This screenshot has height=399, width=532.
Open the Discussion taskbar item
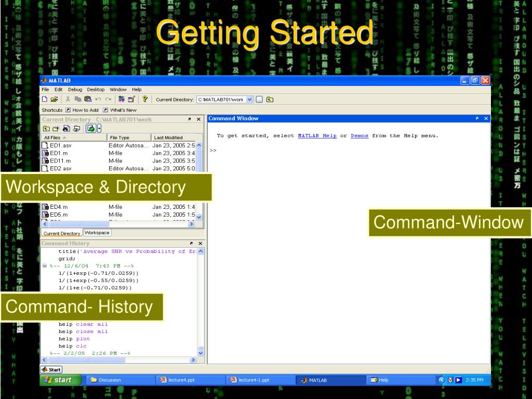pyautogui.click(x=119, y=380)
